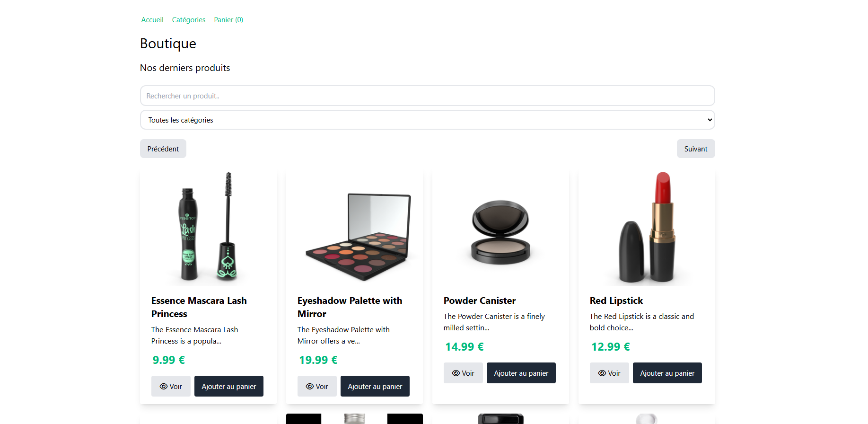The image size is (868, 424).
Task: Click the Précédent pagination button
Action: point(163,148)
